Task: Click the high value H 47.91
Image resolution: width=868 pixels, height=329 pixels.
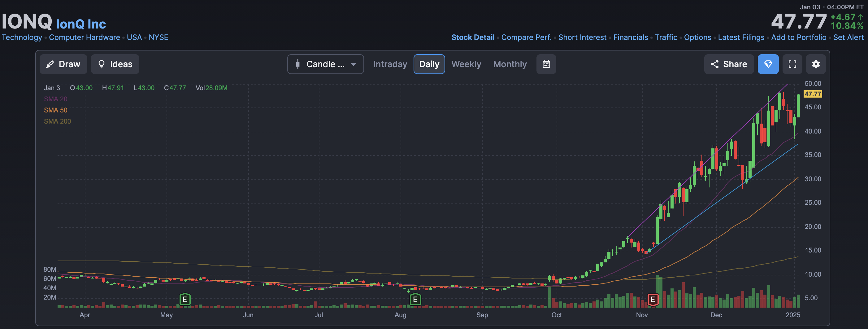Action: coord(113,88)
